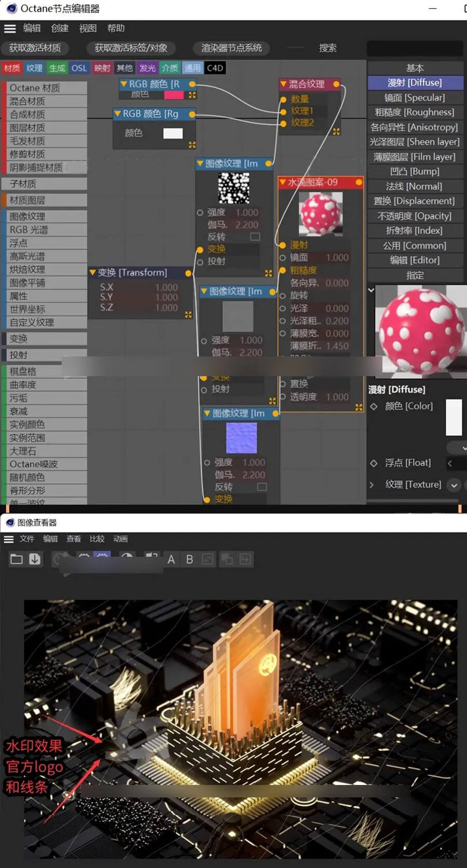Switch to the 镜面 [Specular] tab
Image resolution: width=467 pixels, height=868 pixels.
point(415,98)
